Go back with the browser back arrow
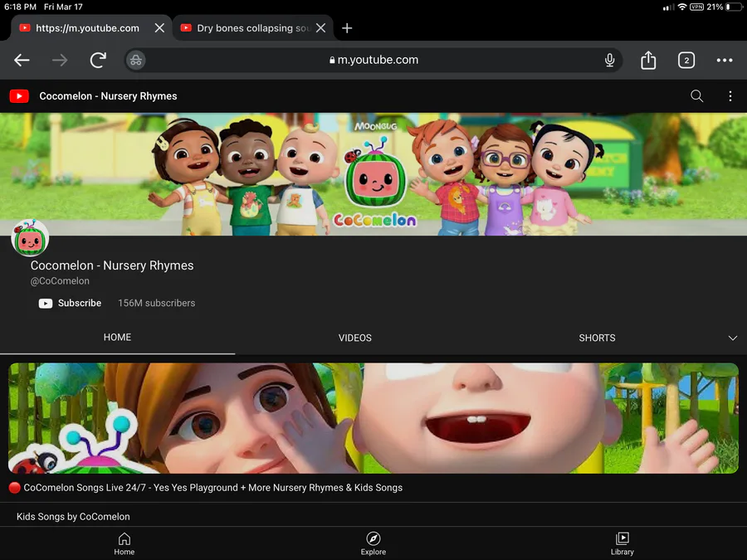The height and width of the screenshot is (560, 747). [22, 60]
